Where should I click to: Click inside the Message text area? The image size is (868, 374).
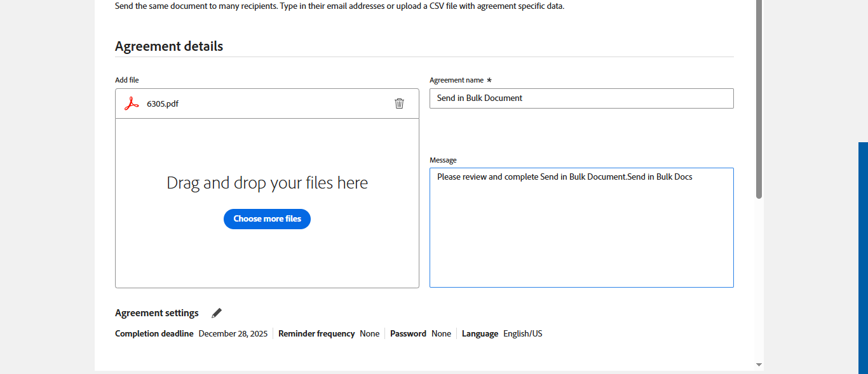(581, 227)
